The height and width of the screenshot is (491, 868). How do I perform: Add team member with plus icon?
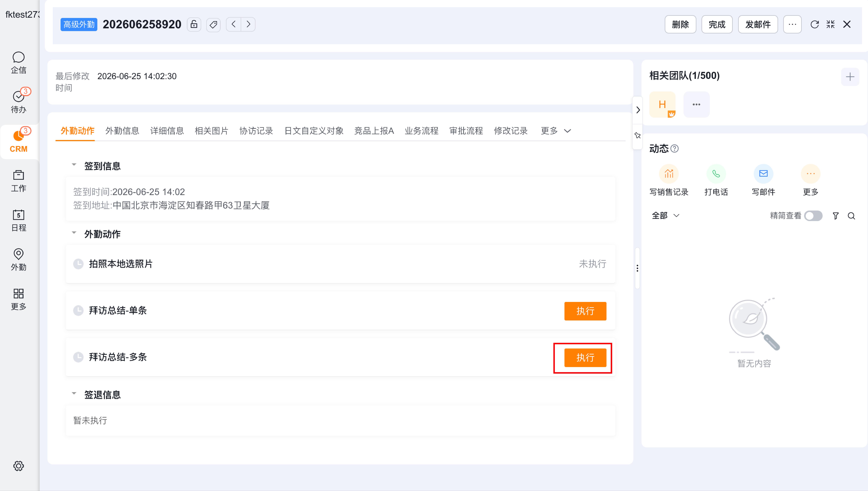click(x=850, y=77)
